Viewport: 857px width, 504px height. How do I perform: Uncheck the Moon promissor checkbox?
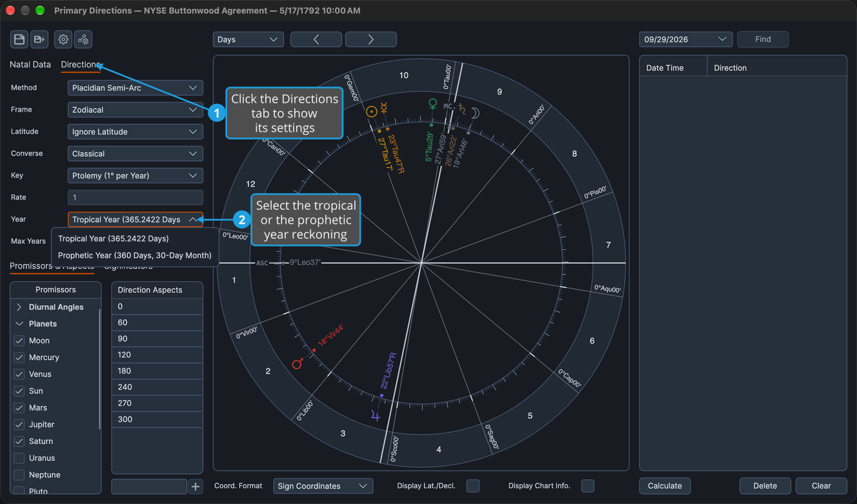tap(19, 341)
